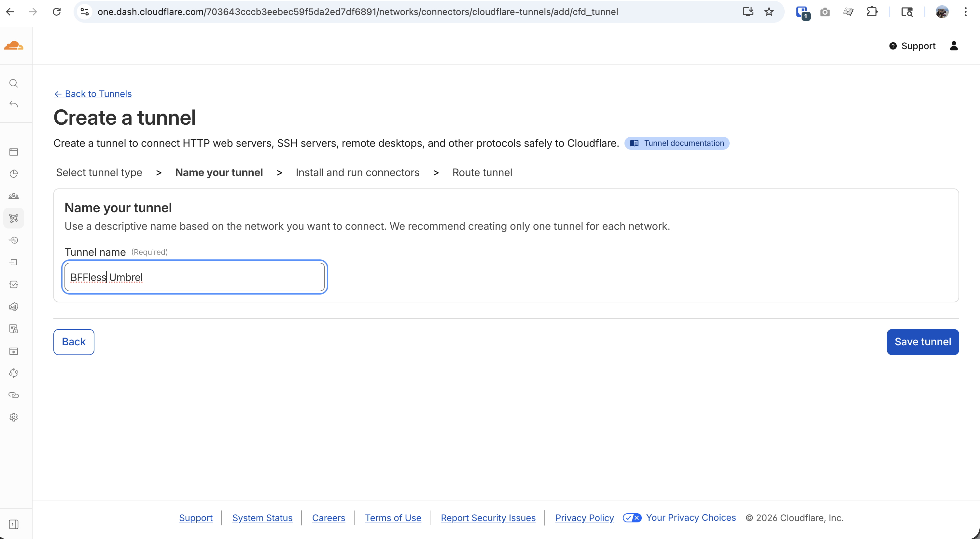Viewport: 980px width, 539px height.
Task: Open the browser extensions puzzle icon
Action: (x=872, y=12)
